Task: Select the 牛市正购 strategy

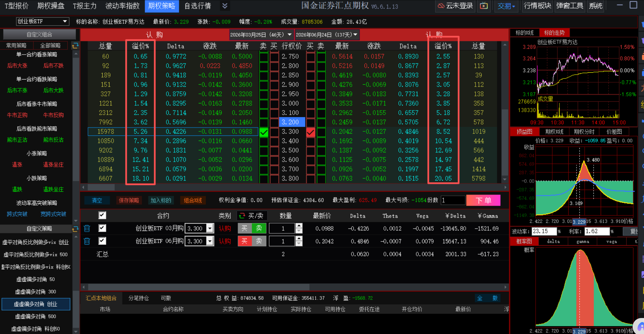Action: (x=17, y=115)
